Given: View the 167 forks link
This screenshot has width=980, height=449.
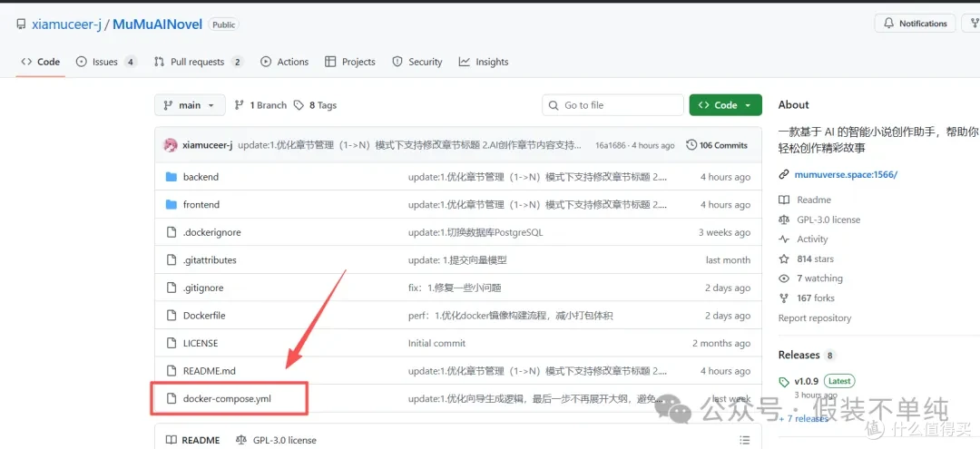Looking at the screenshot, I should pyautogui.click(x=816, y=298).
